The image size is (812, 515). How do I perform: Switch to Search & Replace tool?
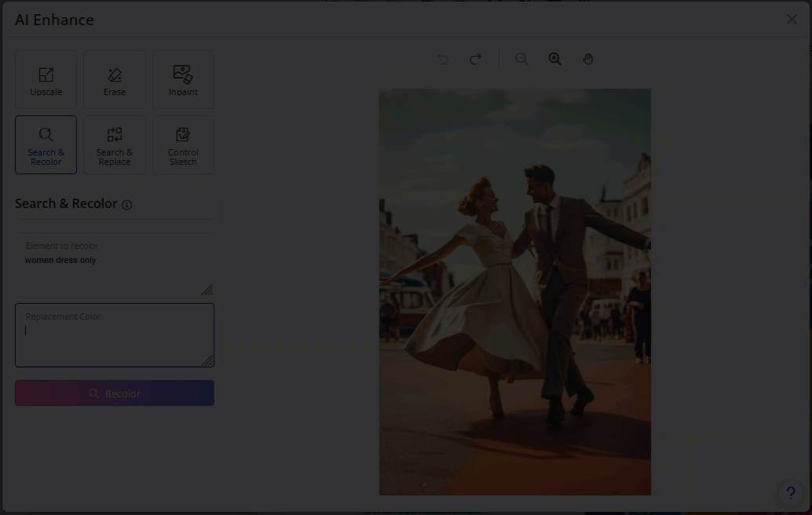(115, 145)
